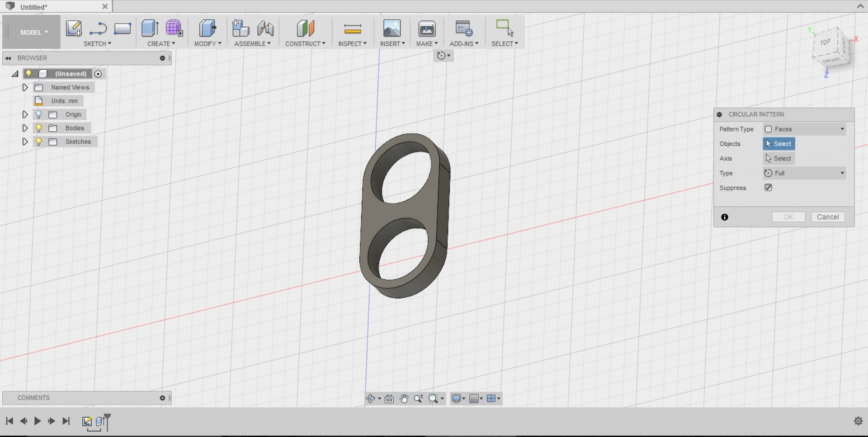868x437 pixels.
Task: Go to beginning of timeline
Action: [9, 421]
